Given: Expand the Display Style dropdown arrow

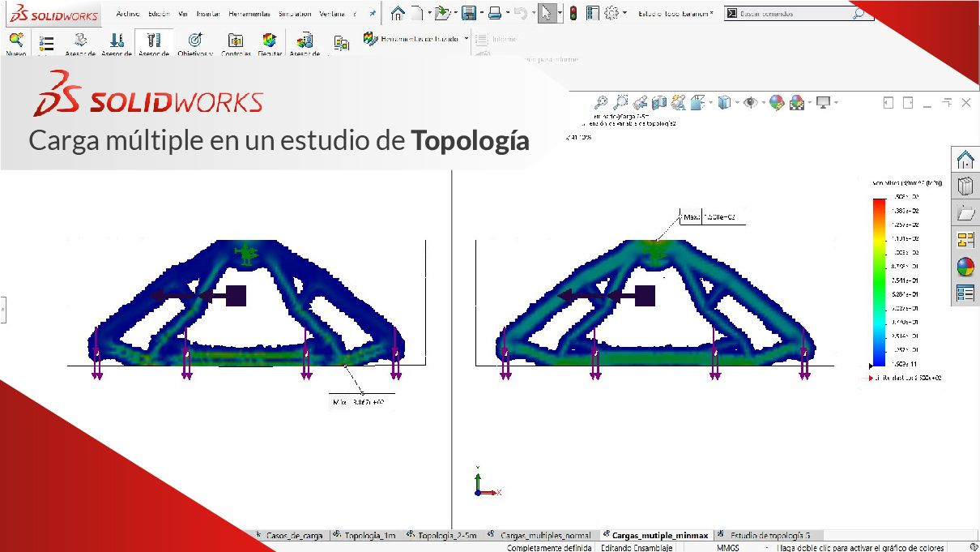Looking at the screenshot, I should [736, 103].
